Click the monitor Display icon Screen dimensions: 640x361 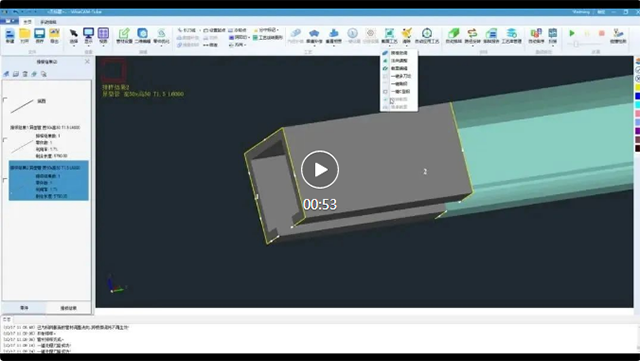(x=88, y=36)
